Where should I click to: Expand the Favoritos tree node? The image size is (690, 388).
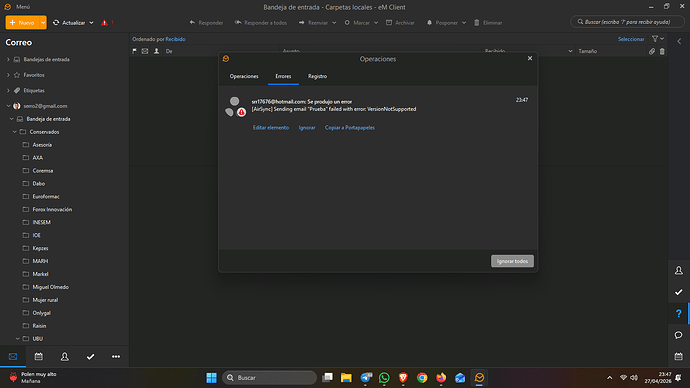click(x=8, y=75)
